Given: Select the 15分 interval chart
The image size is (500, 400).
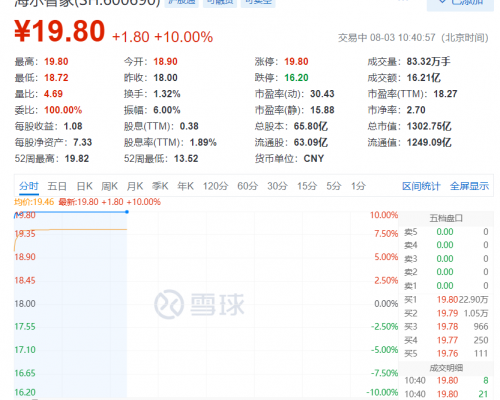Looking at the screenshot, I should [307, 186].
